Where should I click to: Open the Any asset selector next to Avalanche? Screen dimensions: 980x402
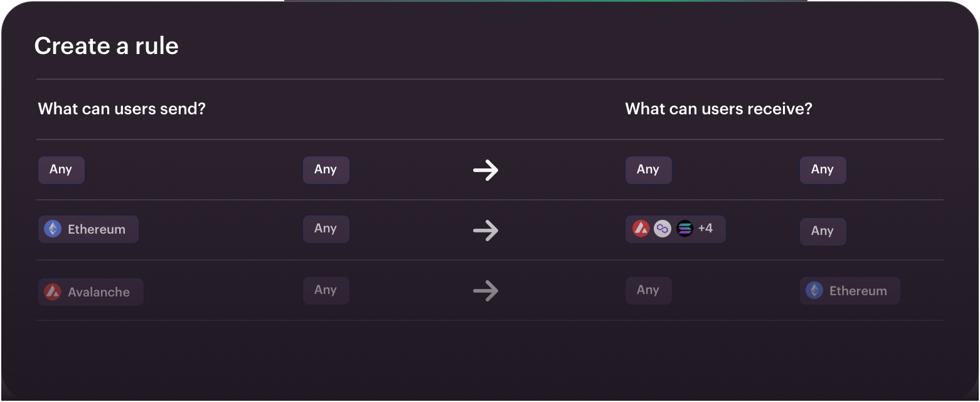pyautogui.click(x=326, y=290)
